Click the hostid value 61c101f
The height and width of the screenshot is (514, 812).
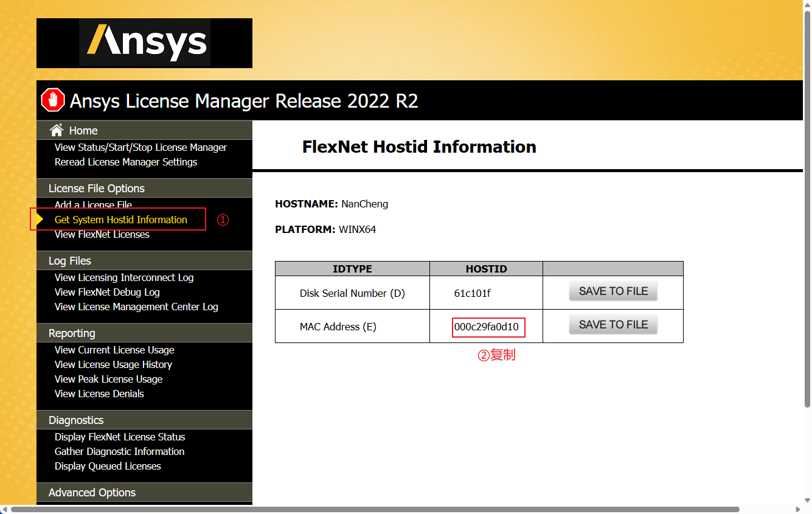pos(472,293)
